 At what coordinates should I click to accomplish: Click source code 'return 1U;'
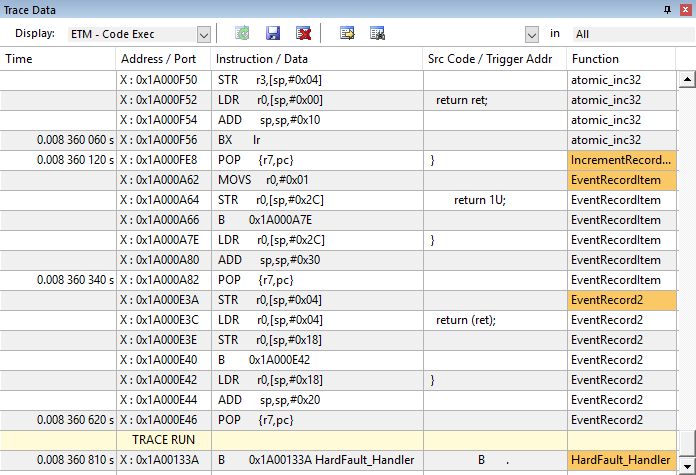click(480, 200)
